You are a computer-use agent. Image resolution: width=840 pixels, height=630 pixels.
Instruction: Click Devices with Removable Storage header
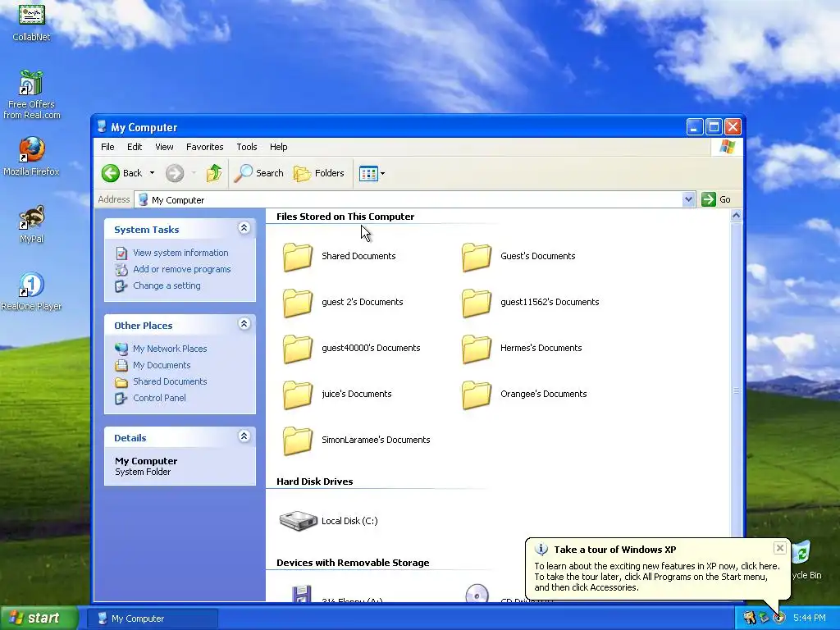pyautogui.click(x=353, y=563)
